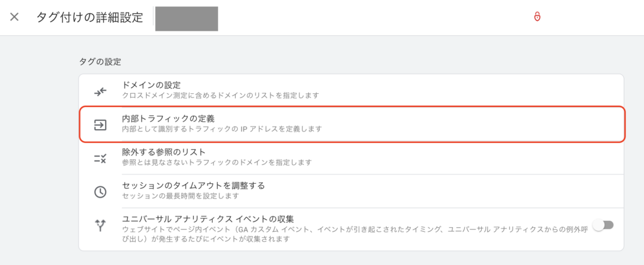
Task: Open ドメインの設定
Action: tap(151, 85)
